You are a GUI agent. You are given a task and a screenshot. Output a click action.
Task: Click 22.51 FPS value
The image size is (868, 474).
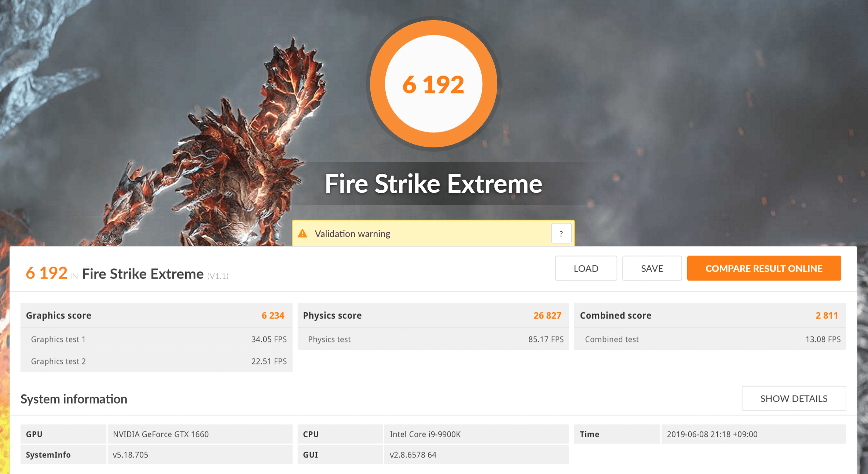pos(269,361)
